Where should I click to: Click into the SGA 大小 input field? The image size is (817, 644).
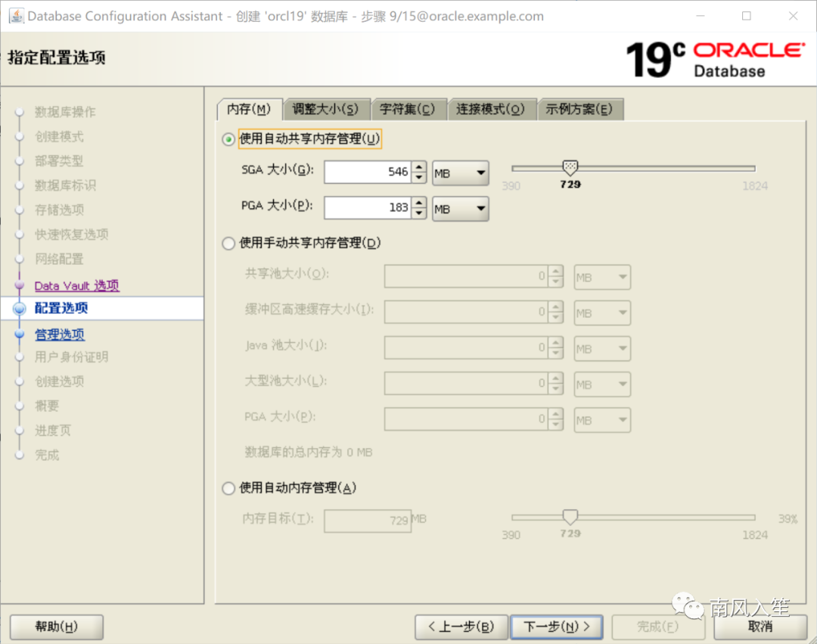[368, 172]
